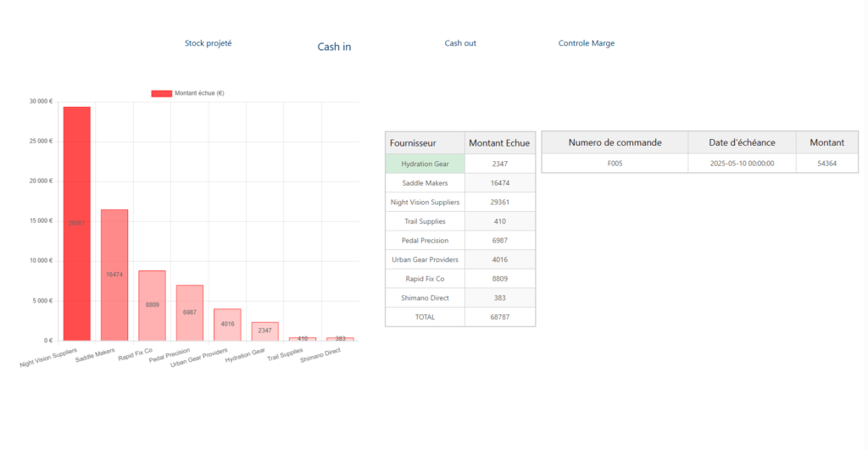Select the Cash in tab

click(x=334, y=47)
